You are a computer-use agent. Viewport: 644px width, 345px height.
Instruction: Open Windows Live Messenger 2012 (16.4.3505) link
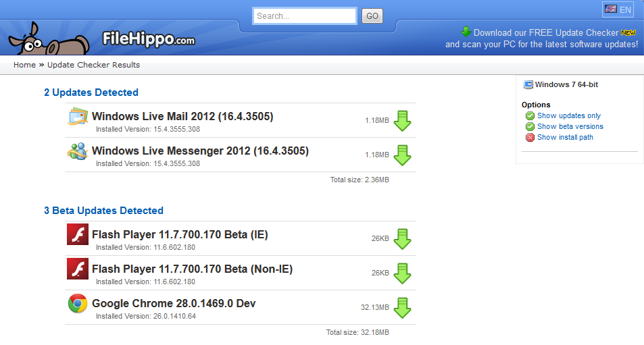coord(200,151)
